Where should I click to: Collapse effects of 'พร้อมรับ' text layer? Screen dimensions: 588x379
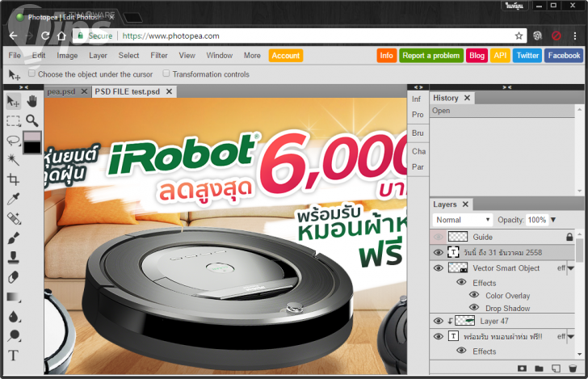click(x=571, y=337)
